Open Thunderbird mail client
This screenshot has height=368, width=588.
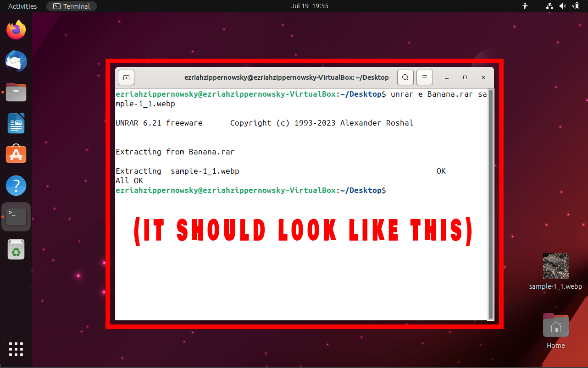tap(16, 61)
